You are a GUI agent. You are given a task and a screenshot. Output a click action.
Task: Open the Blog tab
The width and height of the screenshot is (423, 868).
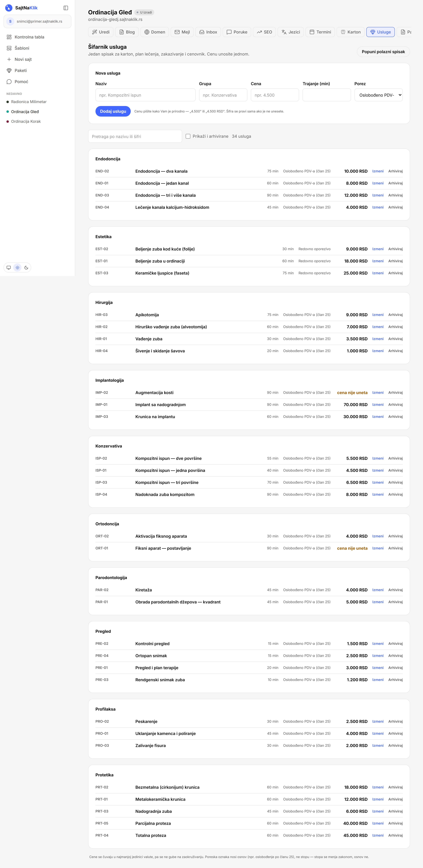click(127, 32)
